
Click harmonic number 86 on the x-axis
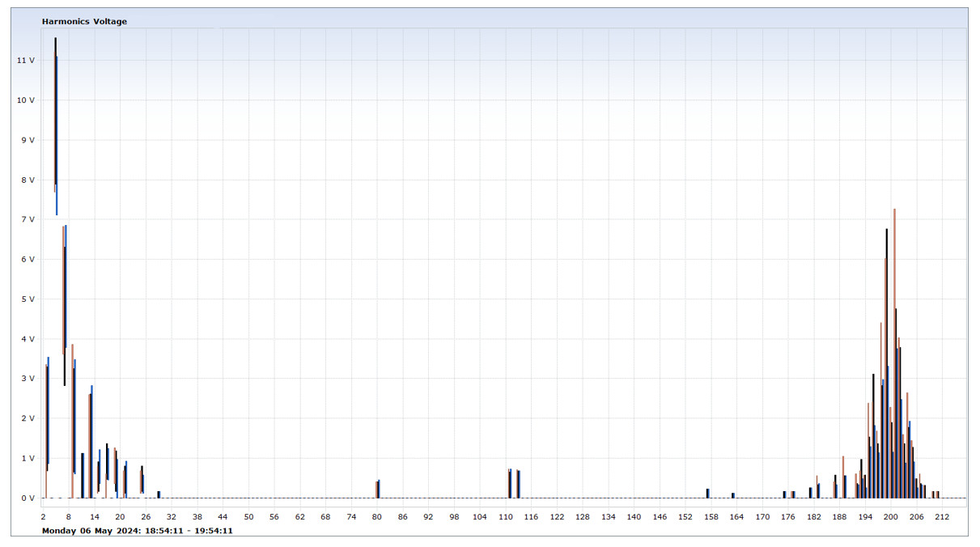point(402,516)
